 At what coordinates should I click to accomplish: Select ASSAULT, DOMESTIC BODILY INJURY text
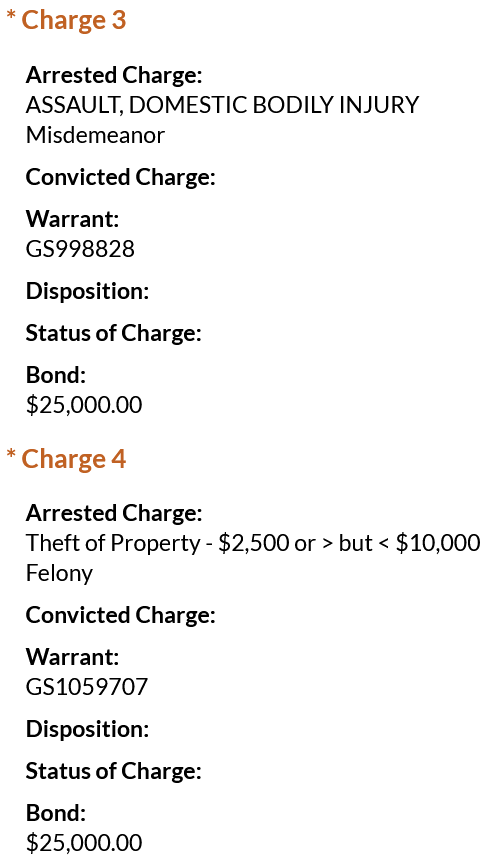coord(223,105)
